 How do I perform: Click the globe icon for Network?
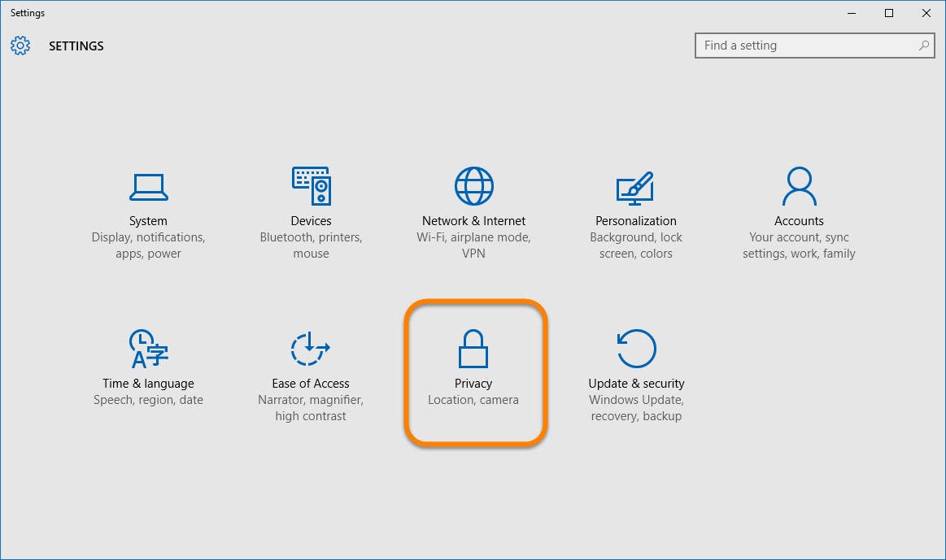click(x=473, y=185)
